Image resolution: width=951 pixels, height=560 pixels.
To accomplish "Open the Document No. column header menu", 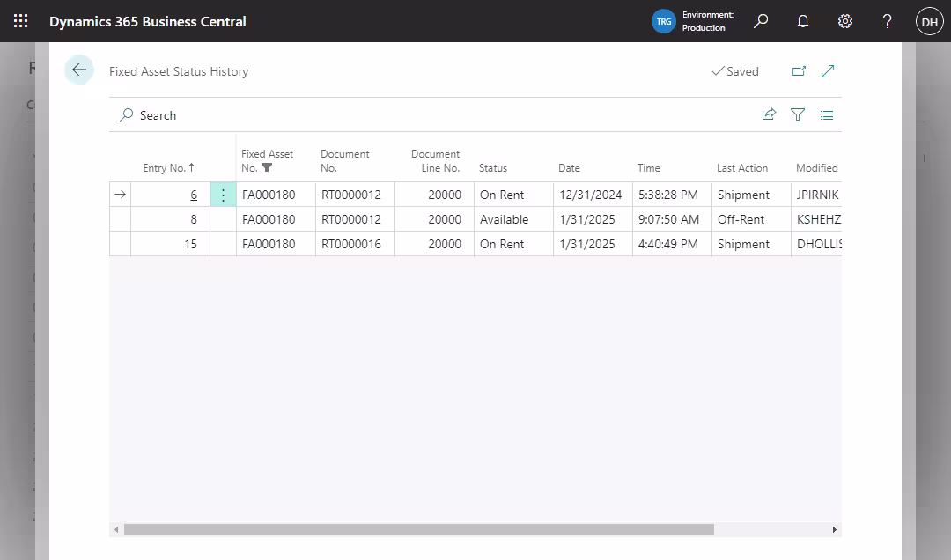I will pyautogui.click(x=344, y=161).
